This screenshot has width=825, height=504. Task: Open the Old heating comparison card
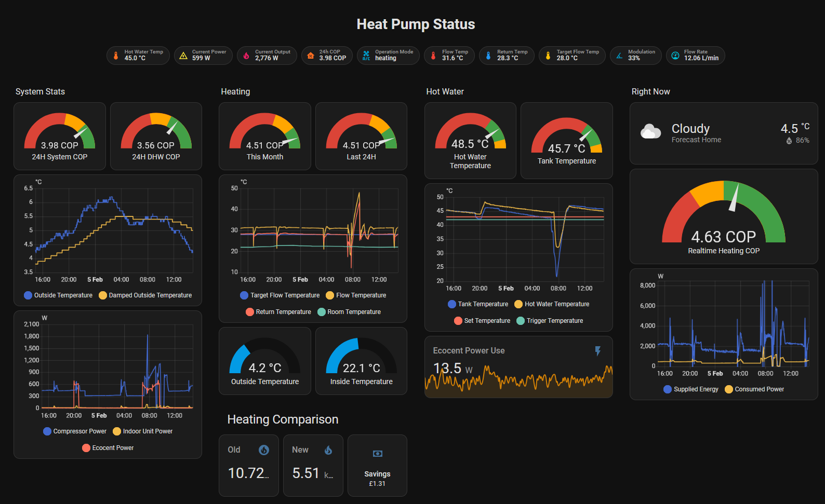tap(248, 466)
